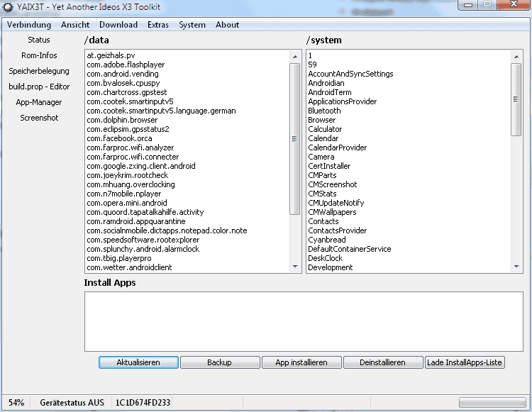
Task: Open the Ansicht menu
Action: [75, 25]
